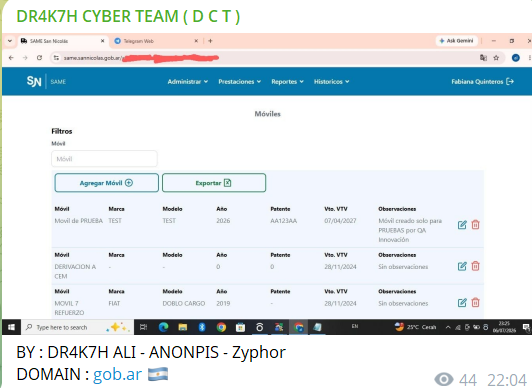Delete the MOVIL 7 REFUERZO row
532x388 pixels.
coord(475,303)
